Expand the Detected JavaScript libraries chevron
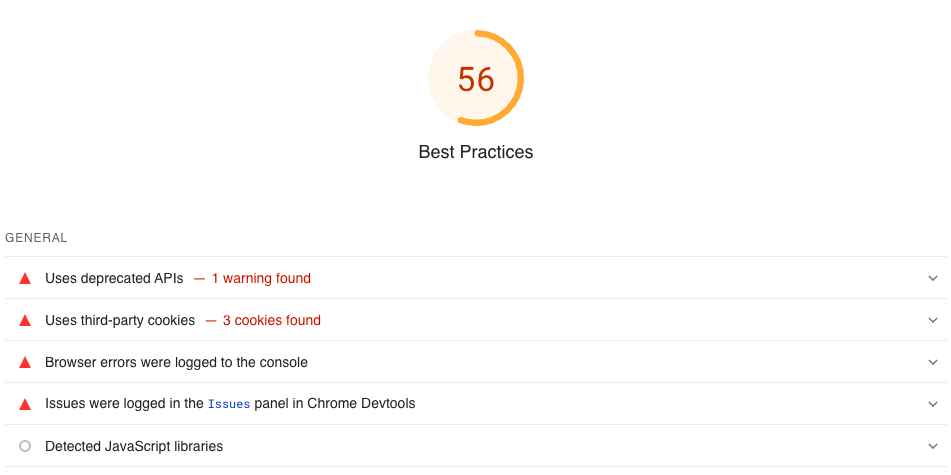951x475 pixels. coord(933,446)
